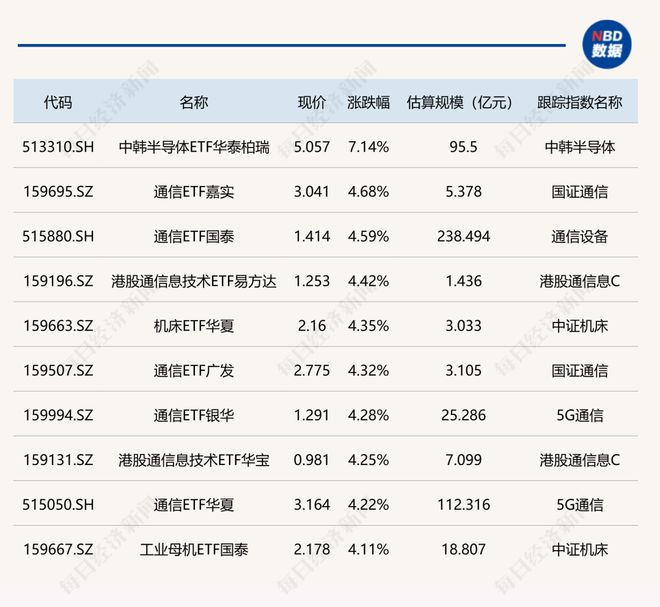Select code 159196.SZ
The width and height of the screenshot is (660, 607).
point(58,281)
